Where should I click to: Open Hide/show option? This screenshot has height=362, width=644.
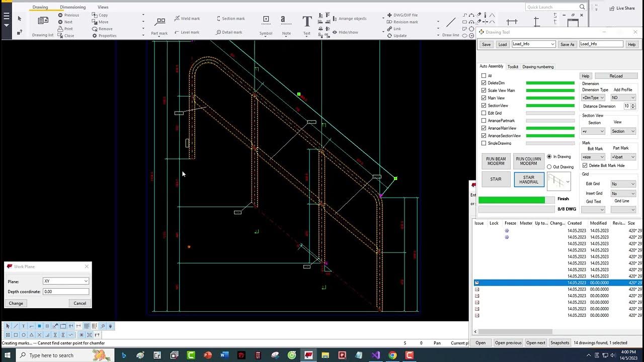coord(345,32)
